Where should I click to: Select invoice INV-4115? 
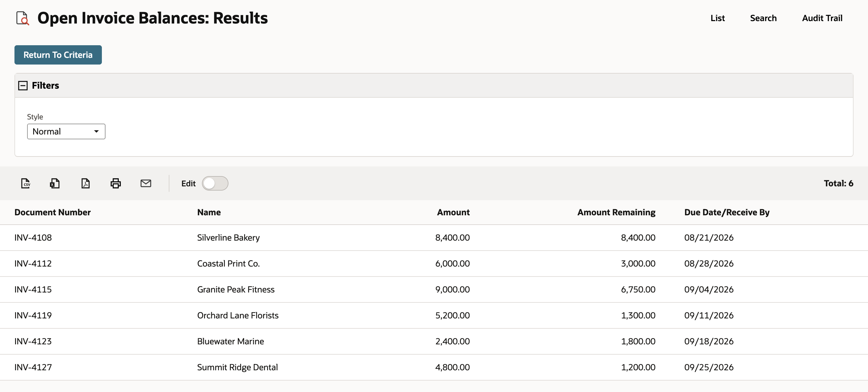(x=33, y=289)
